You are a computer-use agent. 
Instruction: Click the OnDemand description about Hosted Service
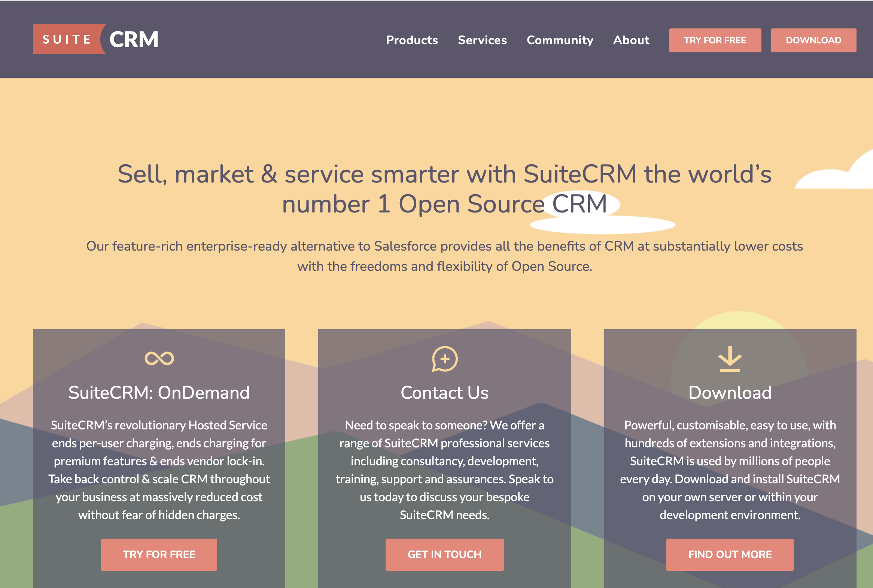[x=159, y=470]
